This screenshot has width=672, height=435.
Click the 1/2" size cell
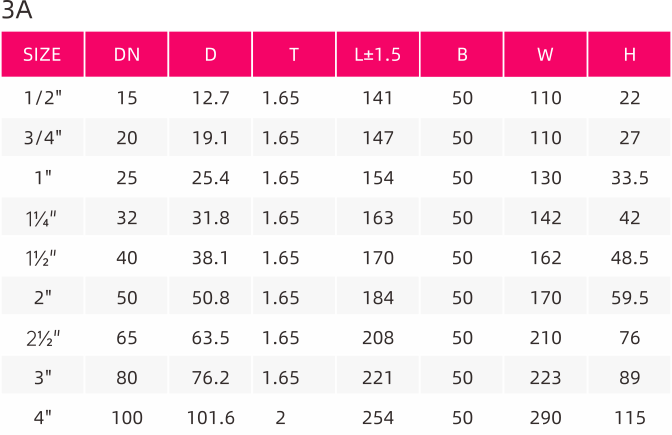coord(42,98)
